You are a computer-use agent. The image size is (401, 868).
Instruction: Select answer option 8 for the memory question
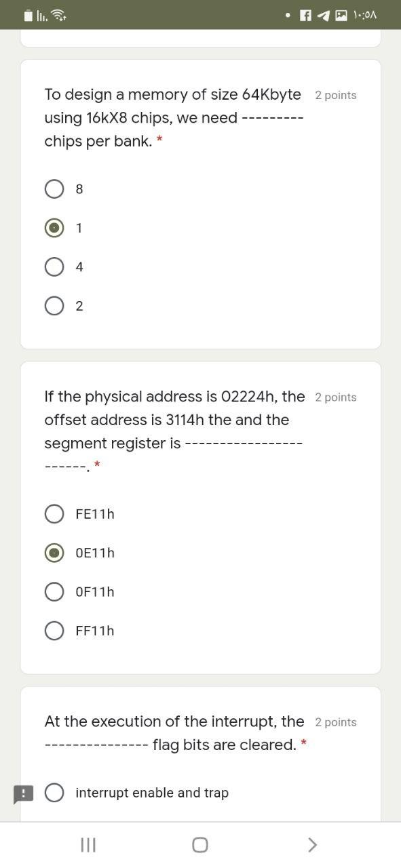tap(54, 189)
